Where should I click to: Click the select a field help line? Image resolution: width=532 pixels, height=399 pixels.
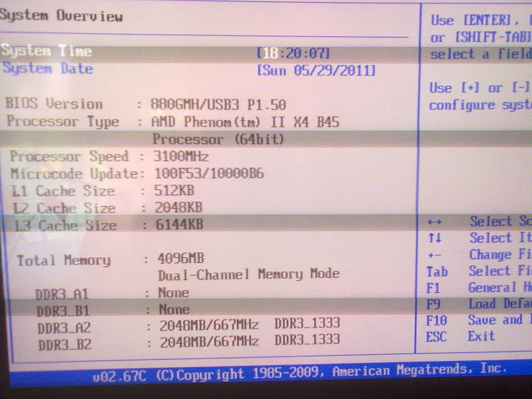[481, 54]
